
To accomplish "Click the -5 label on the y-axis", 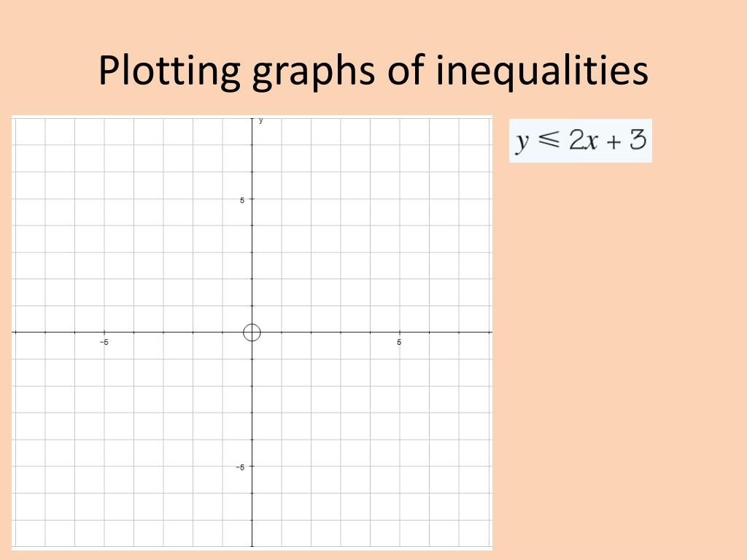I will click(240, 467).
